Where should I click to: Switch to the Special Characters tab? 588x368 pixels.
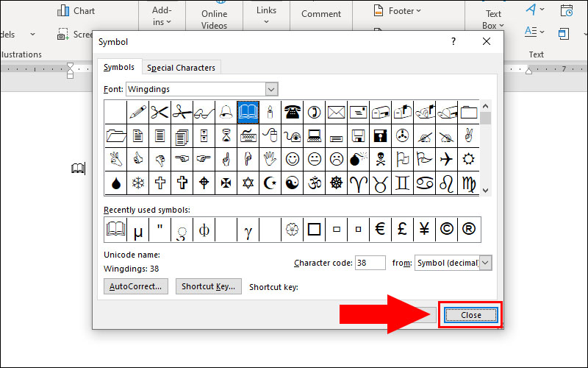pyautogui.click(x=181, y=68)
